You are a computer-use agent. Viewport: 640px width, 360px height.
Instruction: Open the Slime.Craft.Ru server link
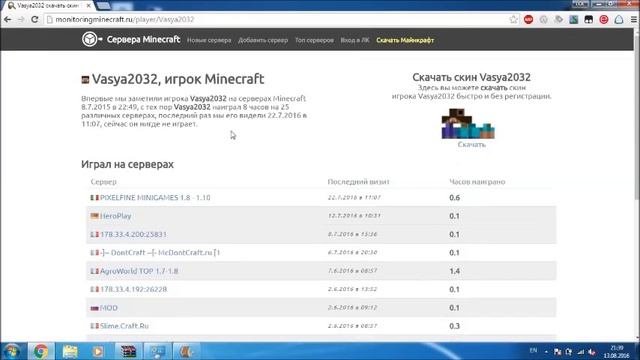coord(124,326)
